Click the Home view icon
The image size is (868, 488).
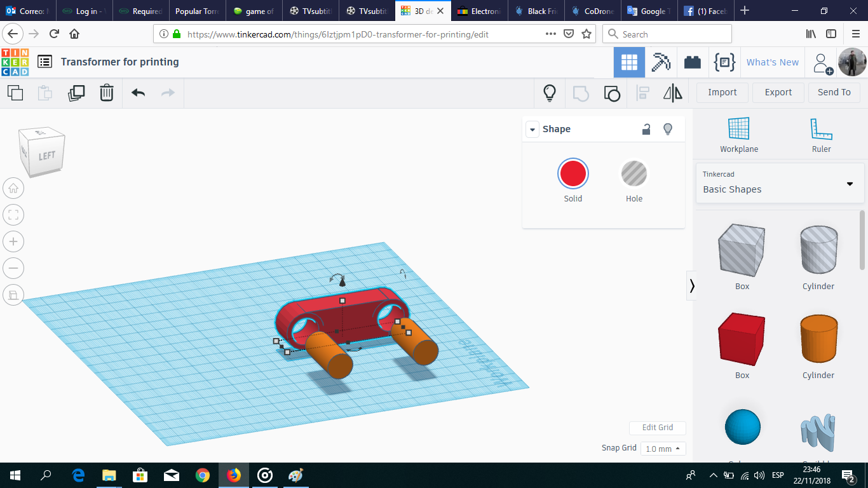pyautogui.click(x=13, y=188)
